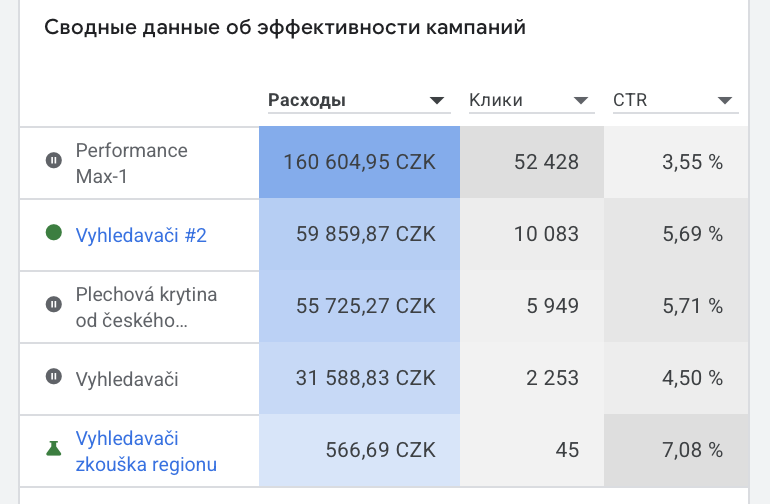
Task: Open the CTR column dropdown arrow
Action: pyautogui.click(x=726, y=100)
